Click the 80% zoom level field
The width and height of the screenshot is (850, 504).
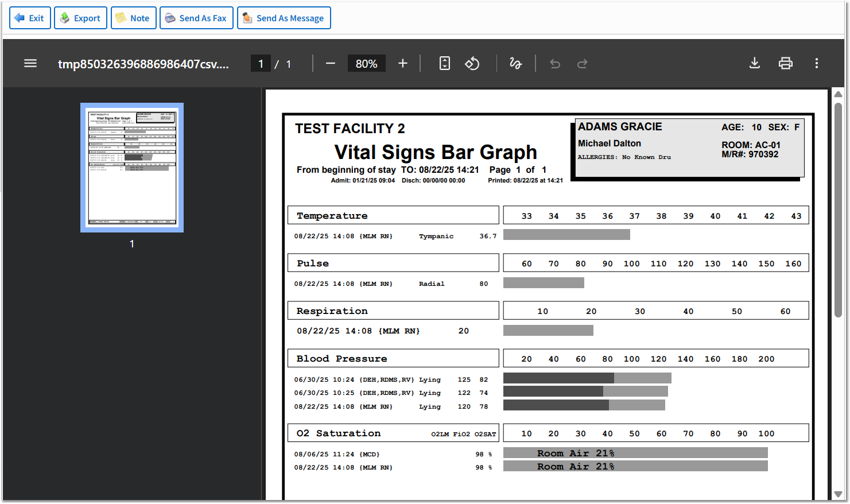coord(366,64)
